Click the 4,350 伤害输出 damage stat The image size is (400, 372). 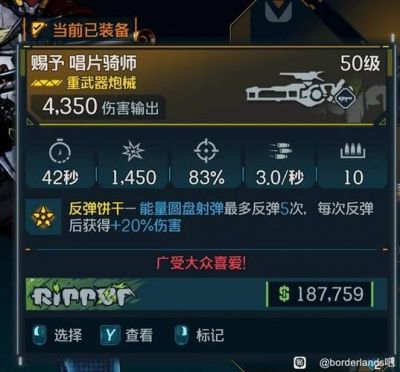[100, 107]
